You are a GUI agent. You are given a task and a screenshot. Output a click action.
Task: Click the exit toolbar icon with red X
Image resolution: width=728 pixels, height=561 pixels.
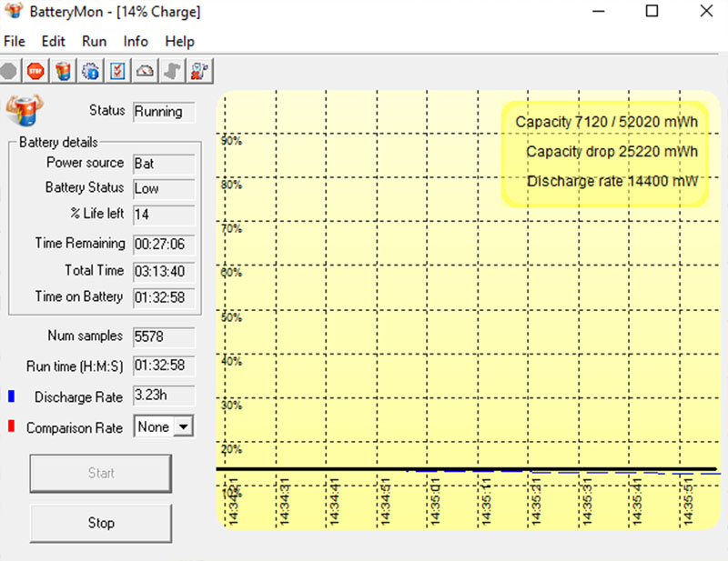[199, 70]
